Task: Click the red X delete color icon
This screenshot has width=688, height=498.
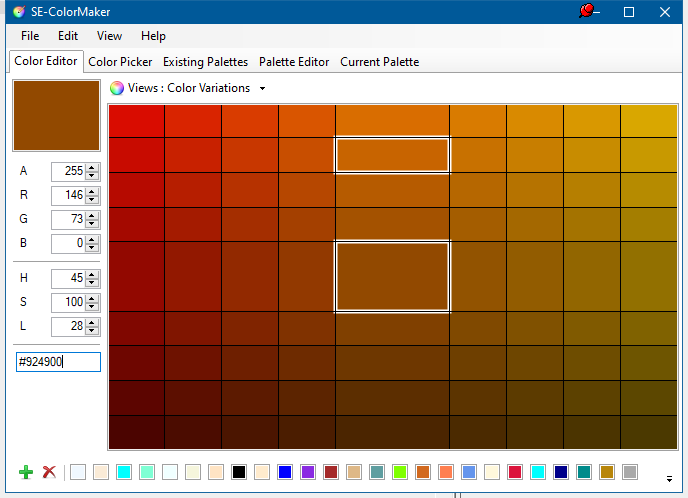Action: [49, 472]
